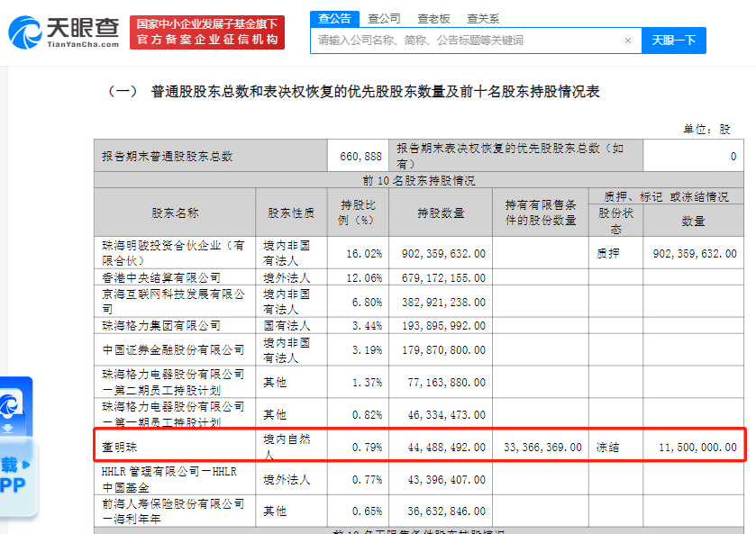Open the TianYanCha logo home link
The image size is (756, 534).
(64, 32)
